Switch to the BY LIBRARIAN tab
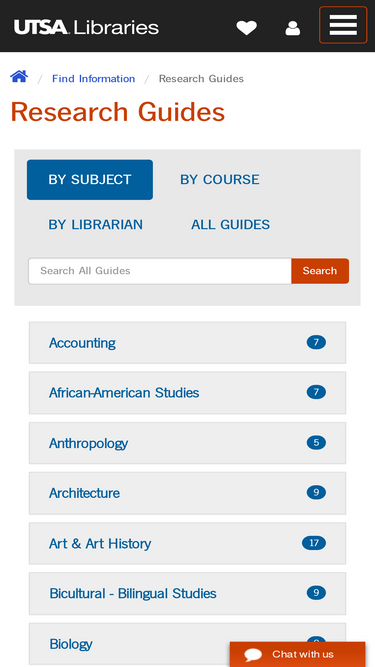The width and height of the screenshot is (375, 667). point(96,225)
